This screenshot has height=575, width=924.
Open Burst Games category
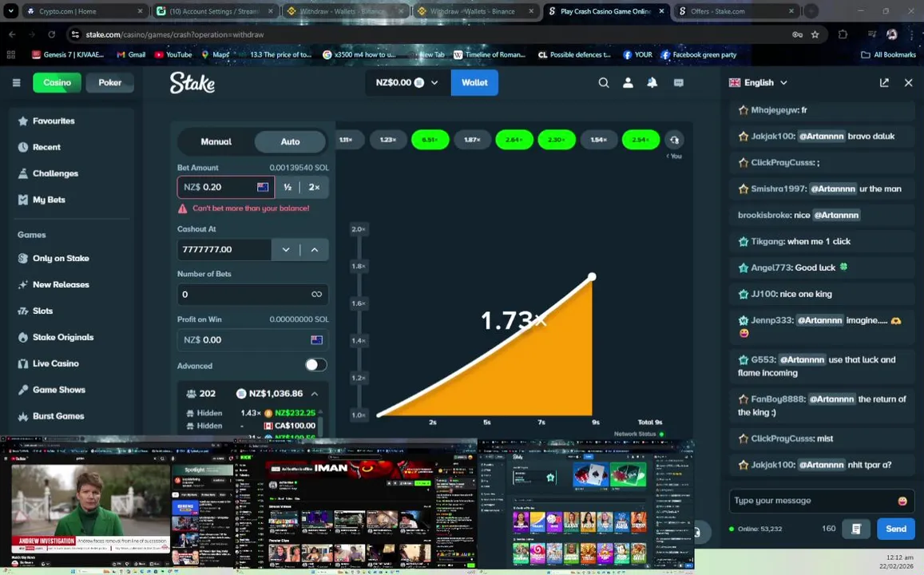pyautogui.click(x=58, y=416)
